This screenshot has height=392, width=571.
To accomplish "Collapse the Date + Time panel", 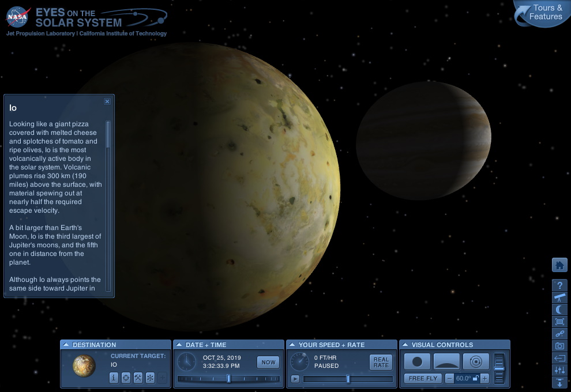I will [x=179, y=344].
